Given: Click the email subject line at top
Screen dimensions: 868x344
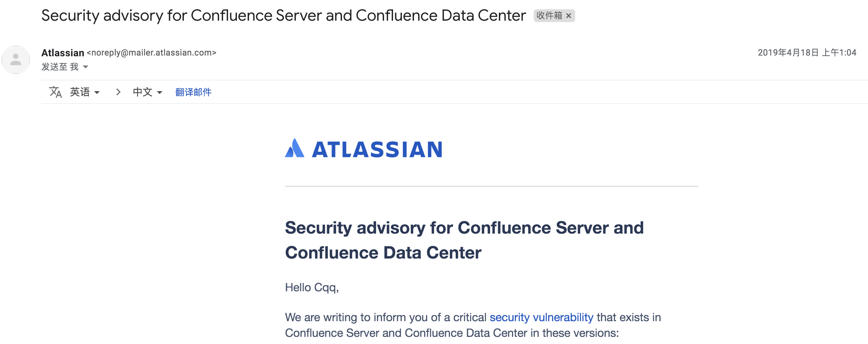Looking at the screenshot, I should 283,16.
